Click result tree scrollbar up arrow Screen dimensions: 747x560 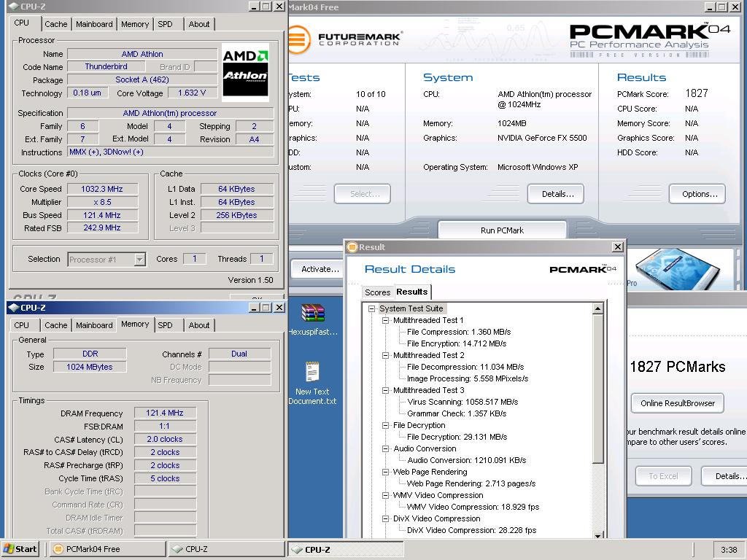(598, 308)
